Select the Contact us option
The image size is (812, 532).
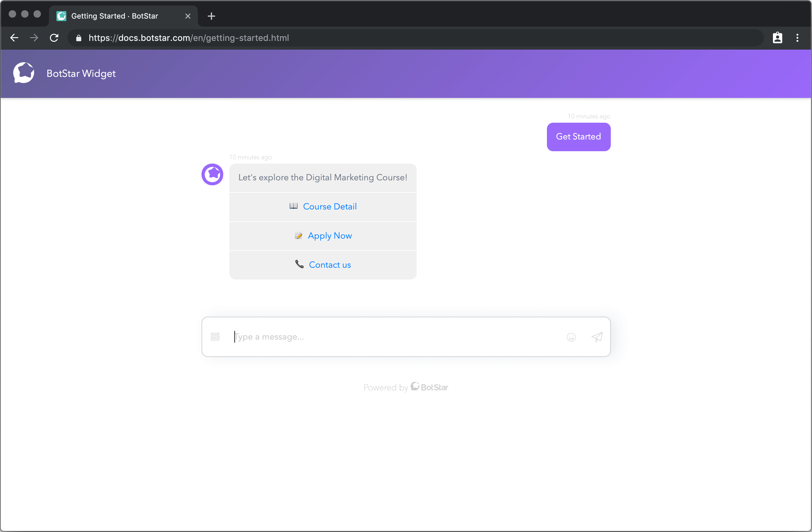point(323,265)
